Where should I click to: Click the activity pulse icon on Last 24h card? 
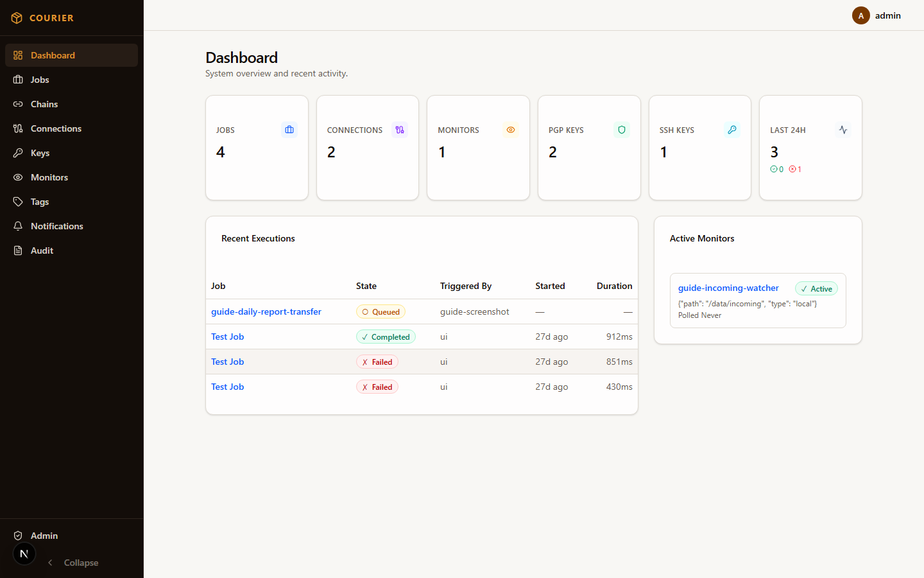point(843,130)
